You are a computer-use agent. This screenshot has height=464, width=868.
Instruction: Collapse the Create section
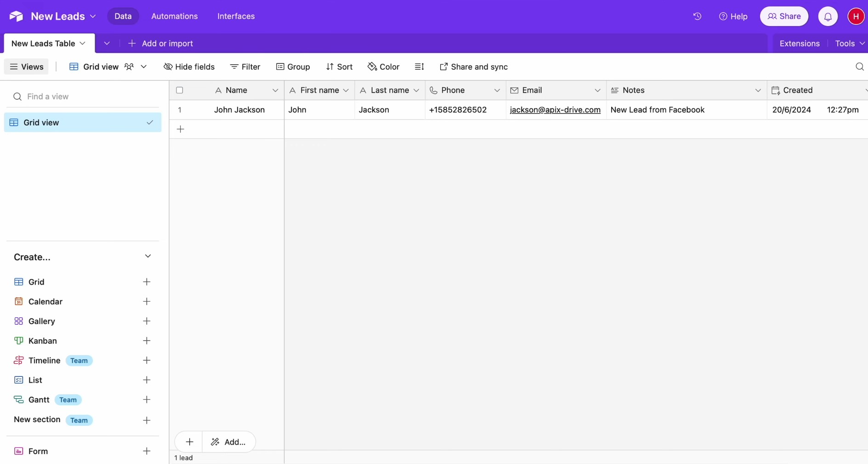tap(148, 257)
